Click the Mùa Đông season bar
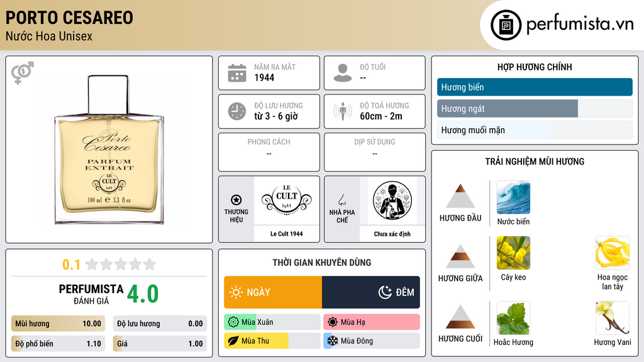 click(x=372, y=341)
